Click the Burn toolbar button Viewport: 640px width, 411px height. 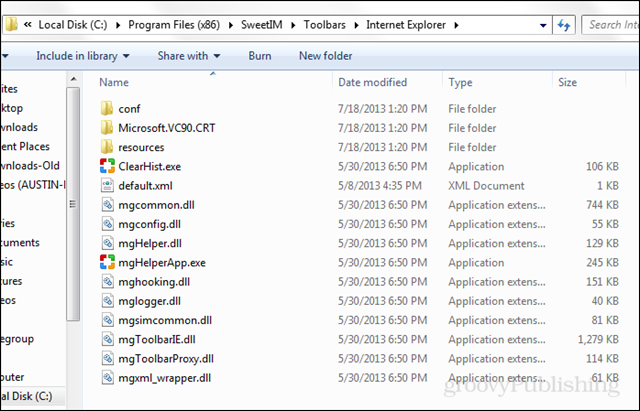pos(260,56)
